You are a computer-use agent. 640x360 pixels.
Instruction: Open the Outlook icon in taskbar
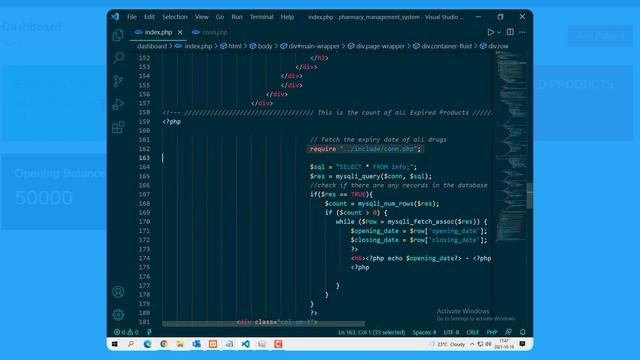pyautogui.click(x=196, y=344)
